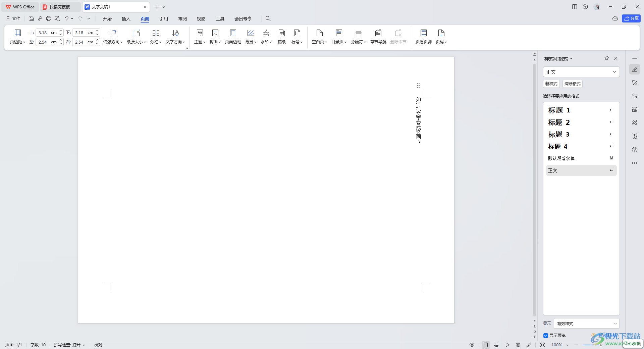Screen dimensions: 644x349
Task: Open the 文件 file menu
Action: 13,18
